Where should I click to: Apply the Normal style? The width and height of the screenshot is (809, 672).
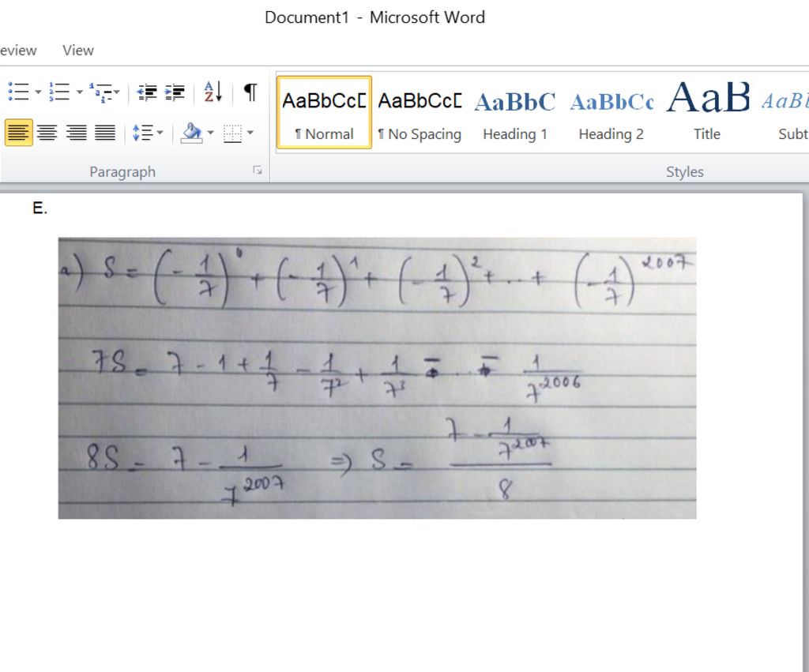(324, 112)
